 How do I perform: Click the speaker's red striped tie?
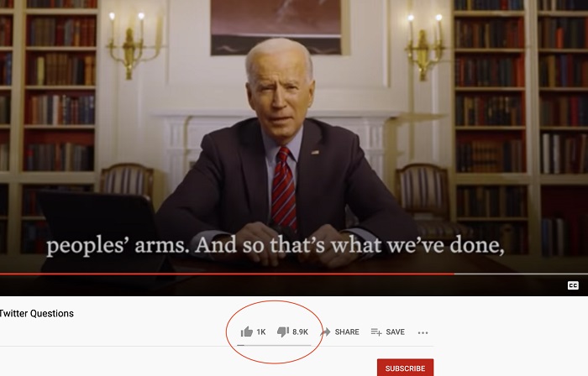pos(284,187)
